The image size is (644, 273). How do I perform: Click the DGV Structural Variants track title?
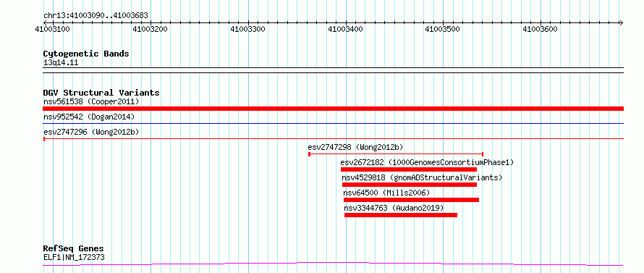tap(101, 93)
